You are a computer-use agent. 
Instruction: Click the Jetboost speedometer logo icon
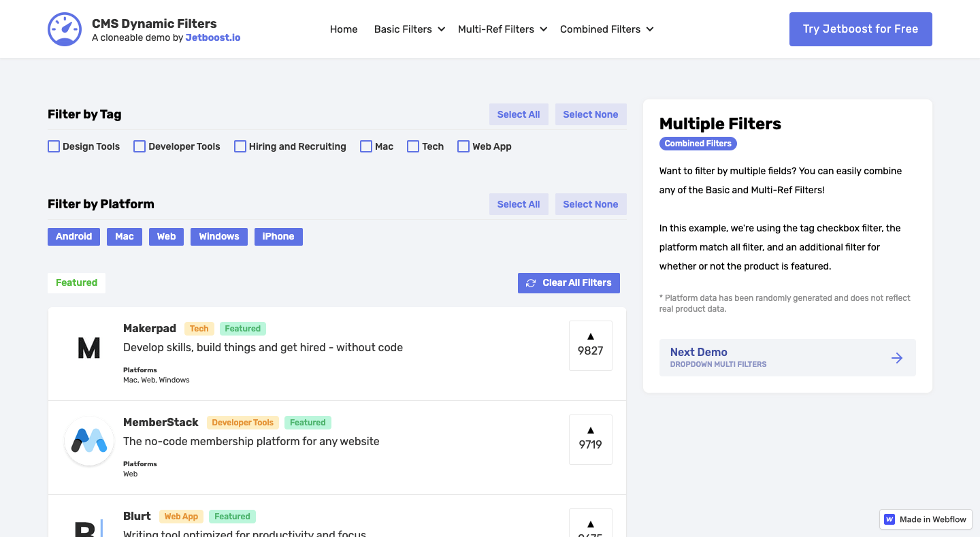pyautogui.click(x=64, y=29)
